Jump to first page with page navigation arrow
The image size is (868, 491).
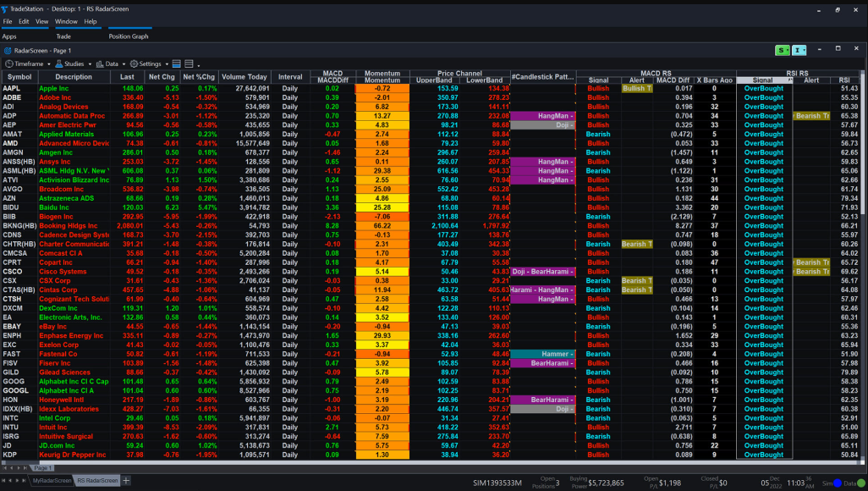pos(5,468)
